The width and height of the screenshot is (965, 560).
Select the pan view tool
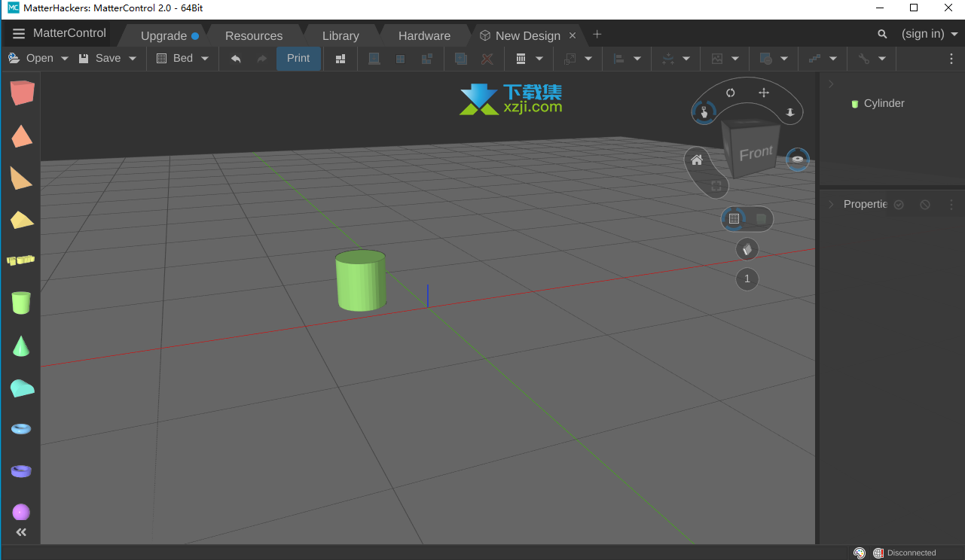pos(763,93)
